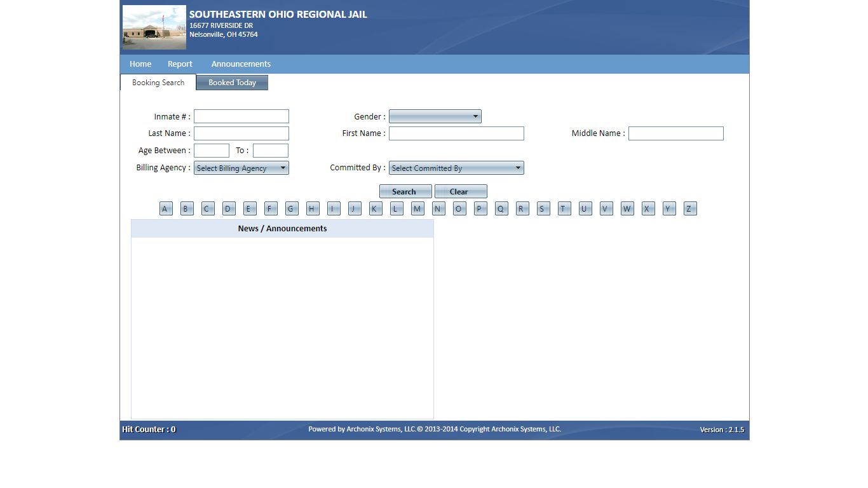Filter inmates by letter F
Image resolution: width=868 pixels, height=488 pixels.
click(x=271, y=208)
